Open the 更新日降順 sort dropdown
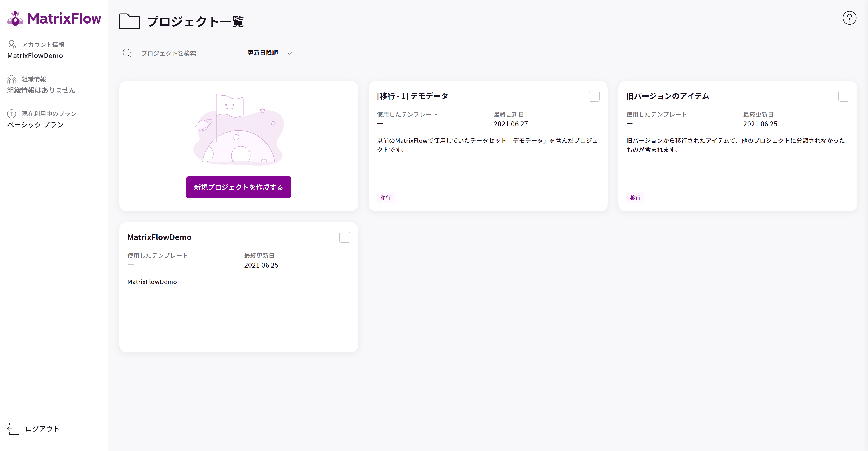The height and width of the screenshot is (451, 868). [263, 53]
